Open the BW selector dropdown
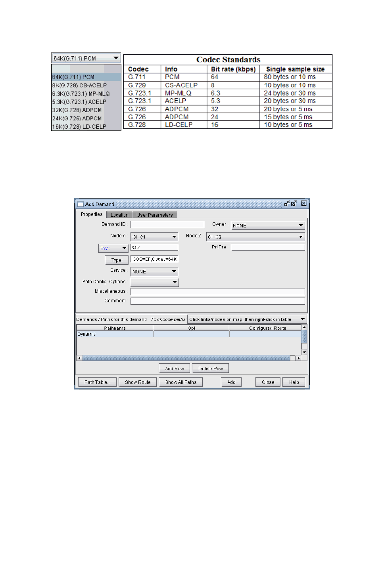 [x=113, y=248]
